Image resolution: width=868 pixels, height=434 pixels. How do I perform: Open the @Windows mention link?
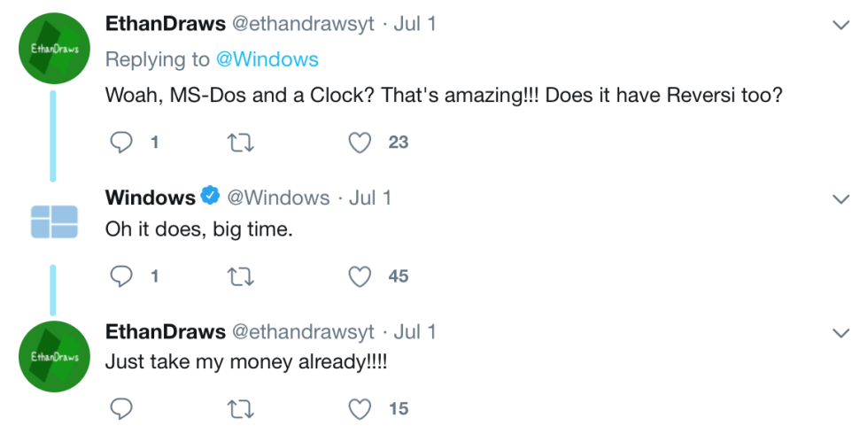[x=267, y=59]
